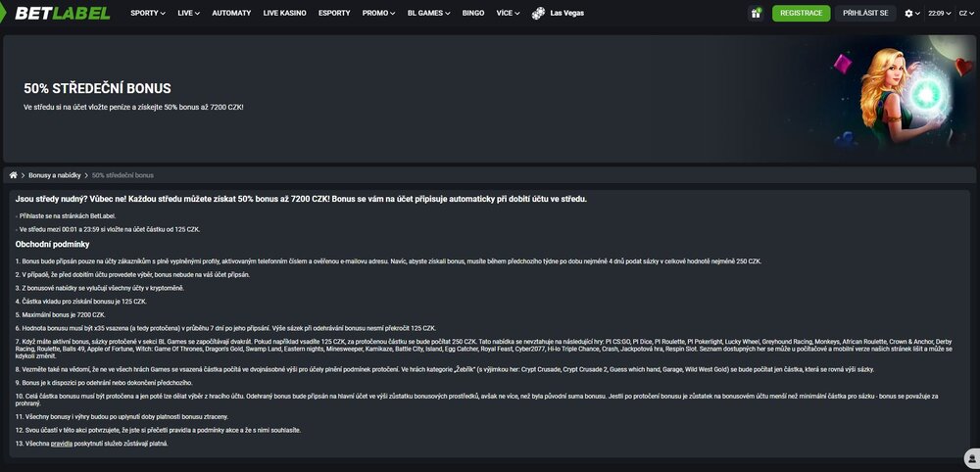Open the 22:09 time zone dropdown
980x472 pixels.
pyautogui.click(x=940, y=13)
